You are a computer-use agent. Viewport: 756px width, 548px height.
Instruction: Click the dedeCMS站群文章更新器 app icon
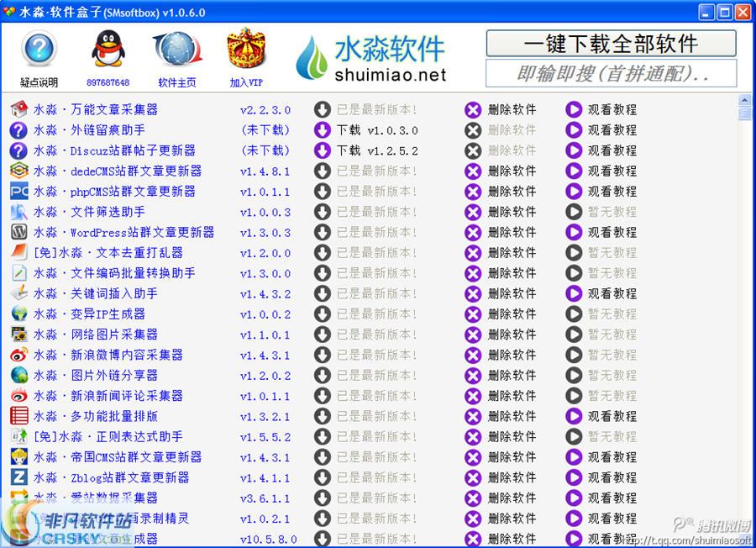pyautogui.click(x=18, y=171)
